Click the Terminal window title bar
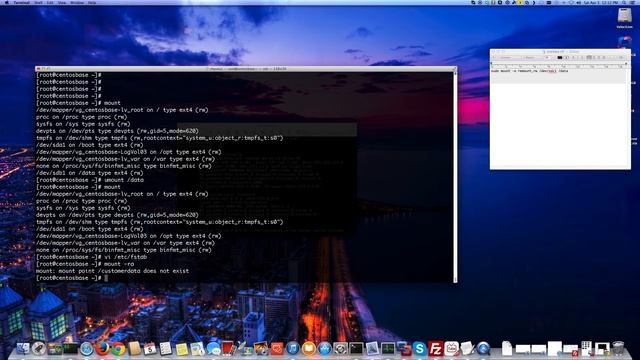The width and height of the screenshot is (640, 360). pos(246,69)
